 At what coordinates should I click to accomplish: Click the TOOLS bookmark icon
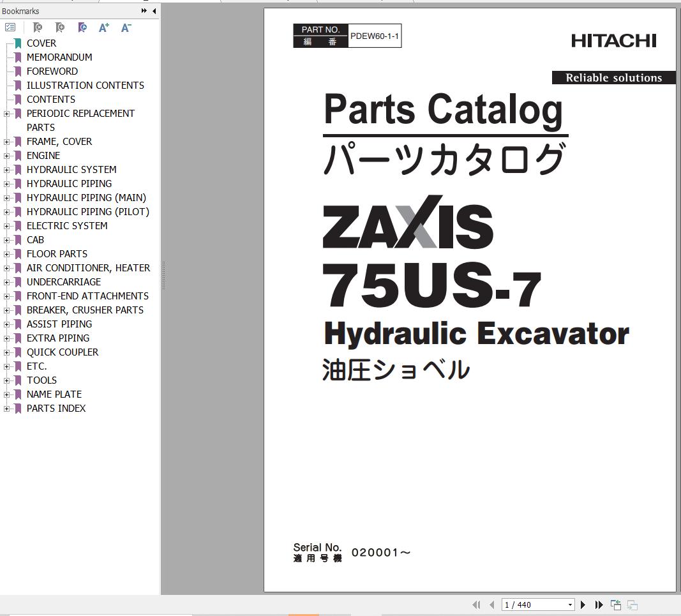(18, 380)
